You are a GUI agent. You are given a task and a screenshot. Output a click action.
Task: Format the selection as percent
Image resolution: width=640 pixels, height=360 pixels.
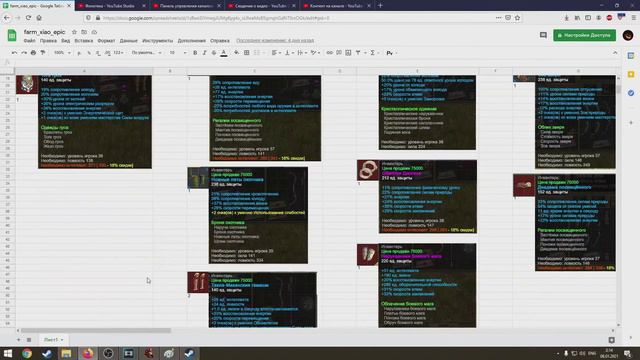[89, 53]
